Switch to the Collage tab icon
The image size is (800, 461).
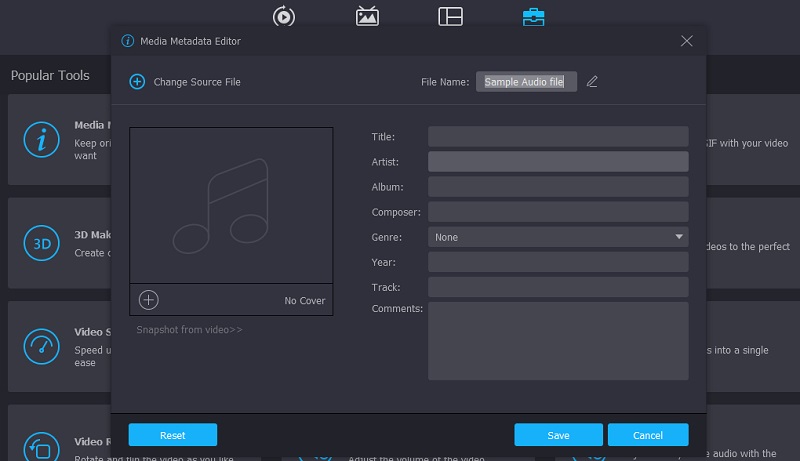pyautogui.click(x=450, y=16)
